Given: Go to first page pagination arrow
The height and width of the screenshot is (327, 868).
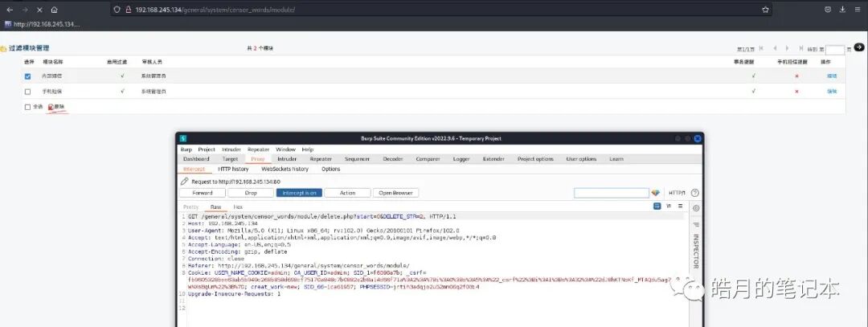Looking at the screenshot, I should coord(762,48).
